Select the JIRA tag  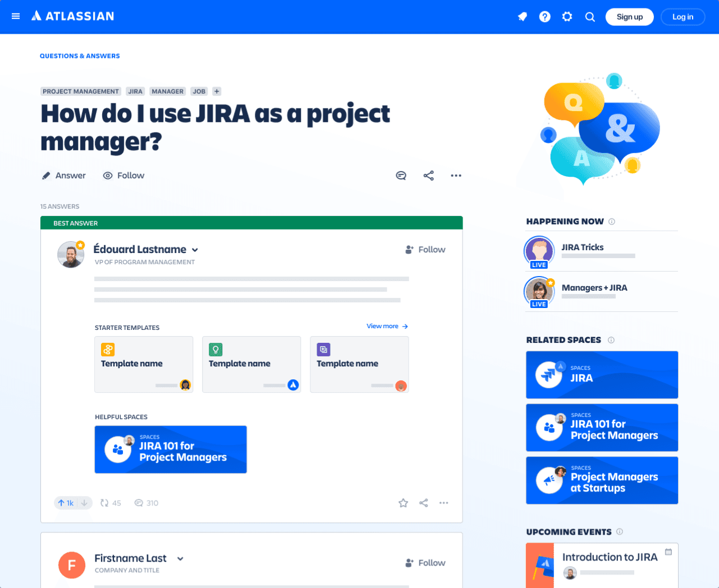[135, 91]
